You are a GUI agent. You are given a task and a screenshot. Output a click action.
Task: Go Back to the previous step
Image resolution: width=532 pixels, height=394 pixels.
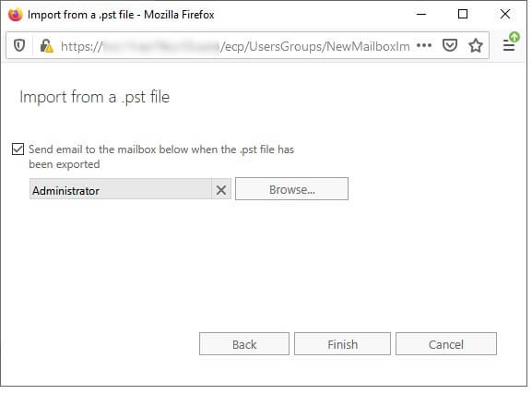[x=244, y=344]
